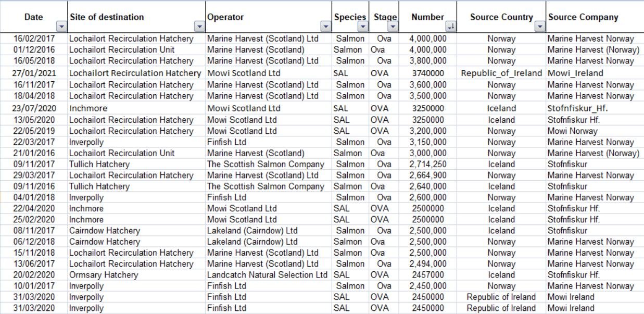
Task: Open the Date column filter dropdown
Action: click(62, 27)
